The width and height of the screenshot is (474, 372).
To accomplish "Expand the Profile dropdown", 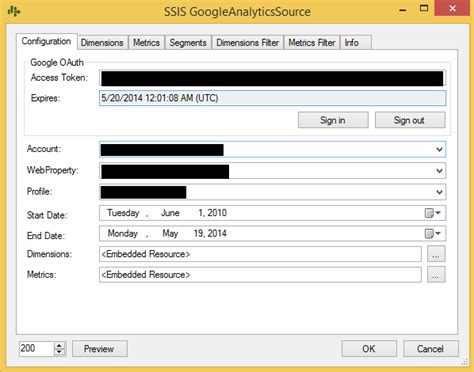I will 439,192.
